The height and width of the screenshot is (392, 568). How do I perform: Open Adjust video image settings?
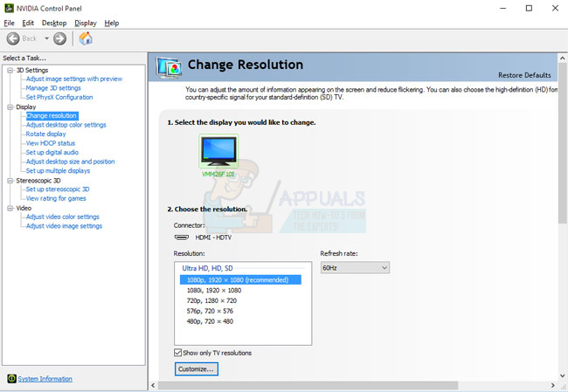64,226
